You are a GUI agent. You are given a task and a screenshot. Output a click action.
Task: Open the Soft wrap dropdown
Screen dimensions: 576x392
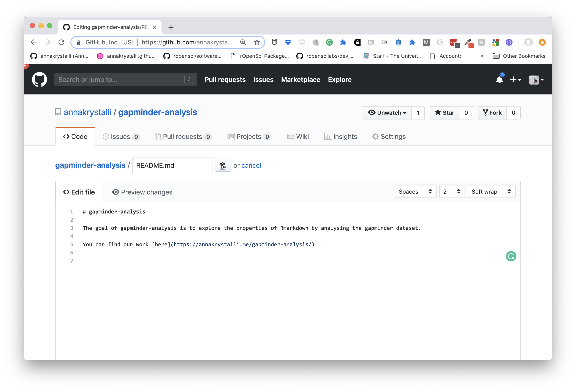point(491,191)
